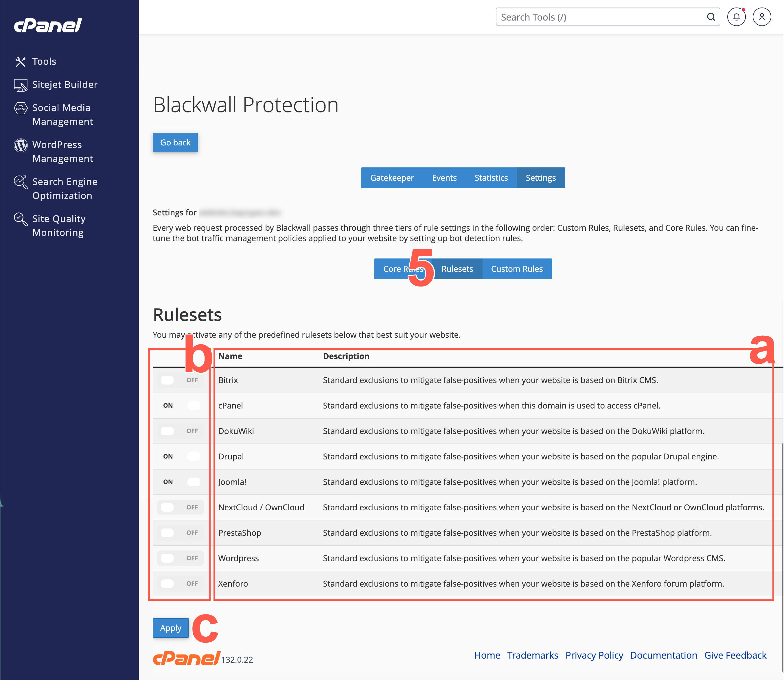Go to Social Media Management label
Image resolution: width=784 pixels, height=680 pixels.
[63, 114]
